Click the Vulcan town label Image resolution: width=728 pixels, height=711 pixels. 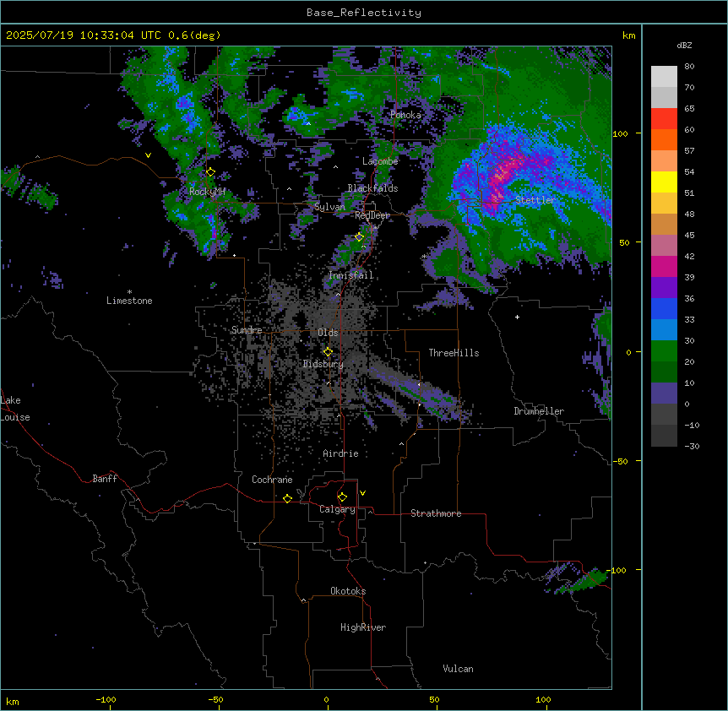(459, 669)
